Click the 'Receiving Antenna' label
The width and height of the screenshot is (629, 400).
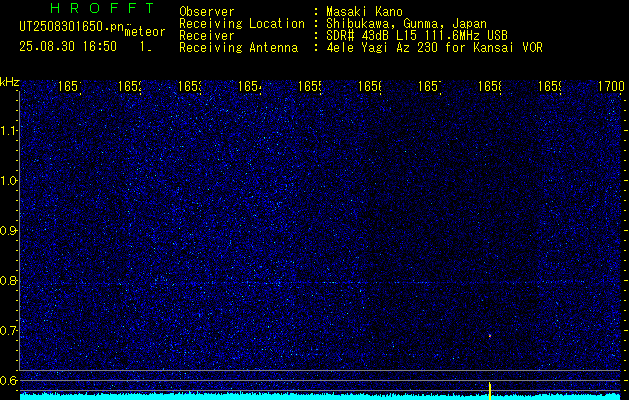point(238,48)
